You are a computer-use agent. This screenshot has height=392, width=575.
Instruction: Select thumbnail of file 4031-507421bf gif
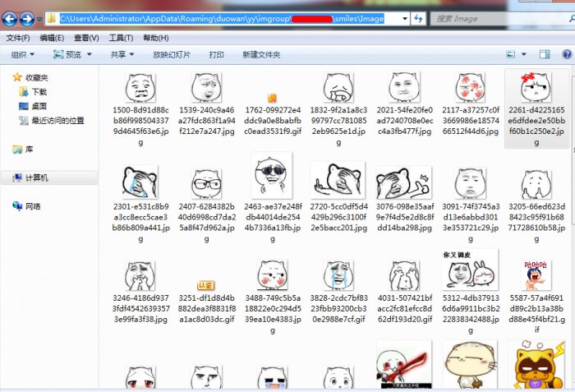404,275
